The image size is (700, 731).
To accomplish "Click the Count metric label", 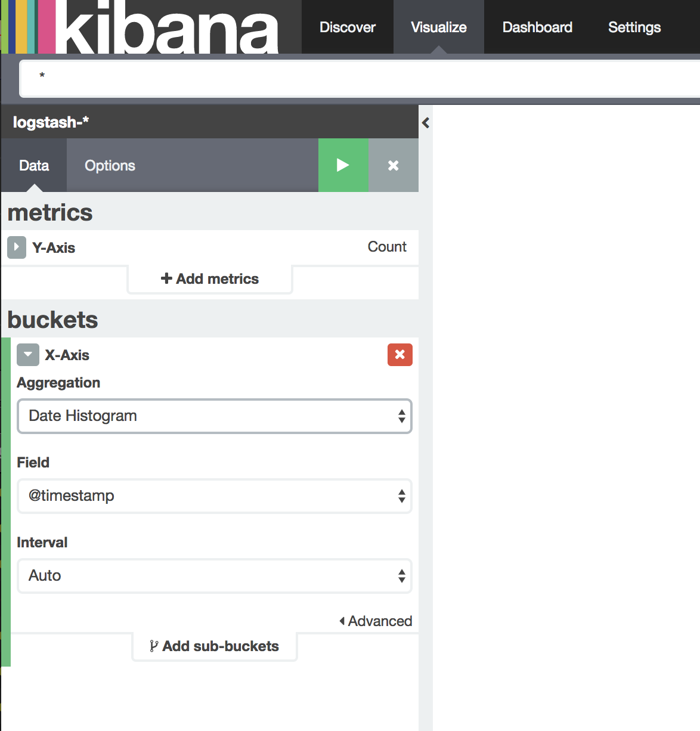I will click(x=387, y=247).
